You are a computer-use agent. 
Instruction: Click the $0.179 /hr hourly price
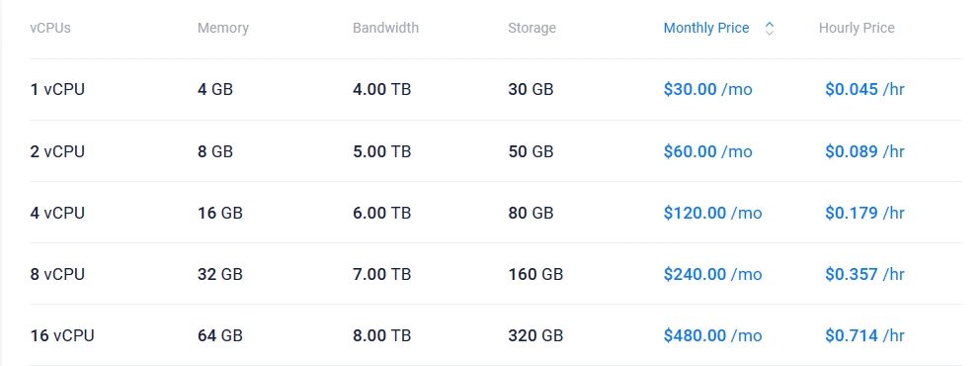(x=865, y=213)
